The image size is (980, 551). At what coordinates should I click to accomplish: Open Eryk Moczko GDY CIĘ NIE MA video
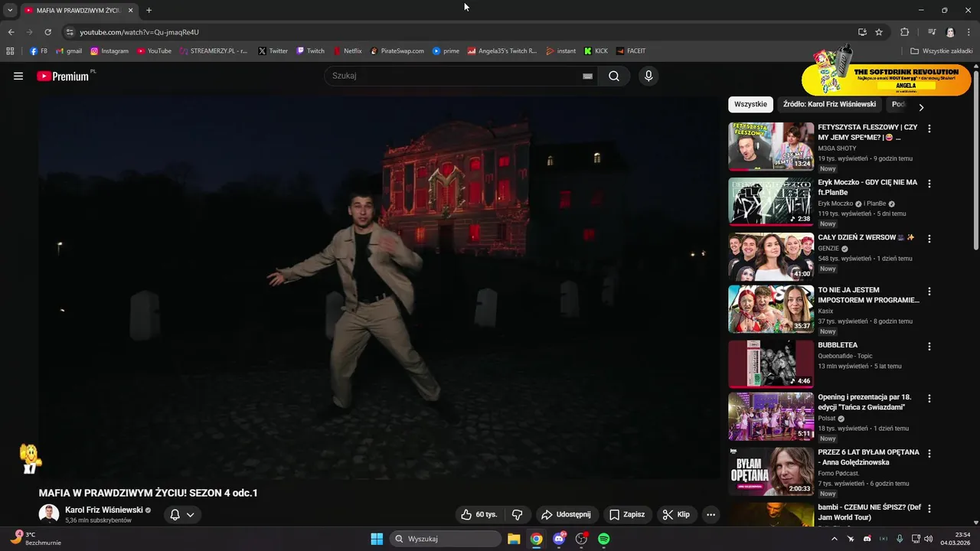[x=771, y=201]
